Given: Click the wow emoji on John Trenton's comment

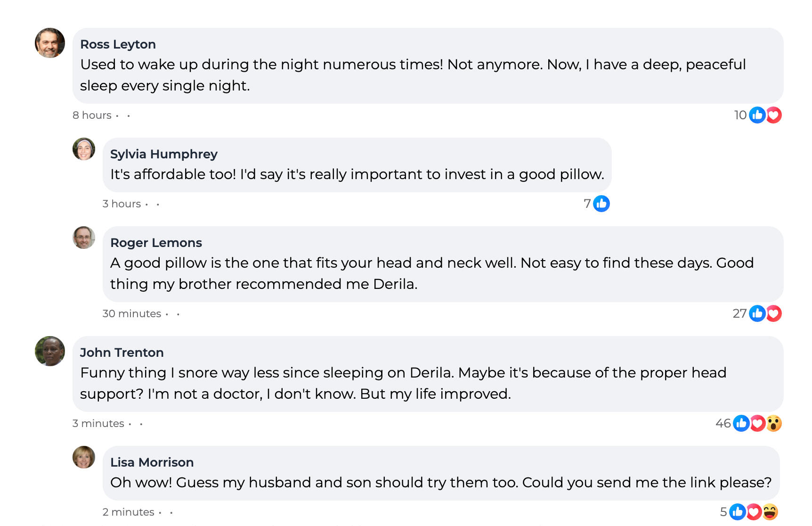Looking at the screenshot, I should pyautogui.click(x=774, y=423).
